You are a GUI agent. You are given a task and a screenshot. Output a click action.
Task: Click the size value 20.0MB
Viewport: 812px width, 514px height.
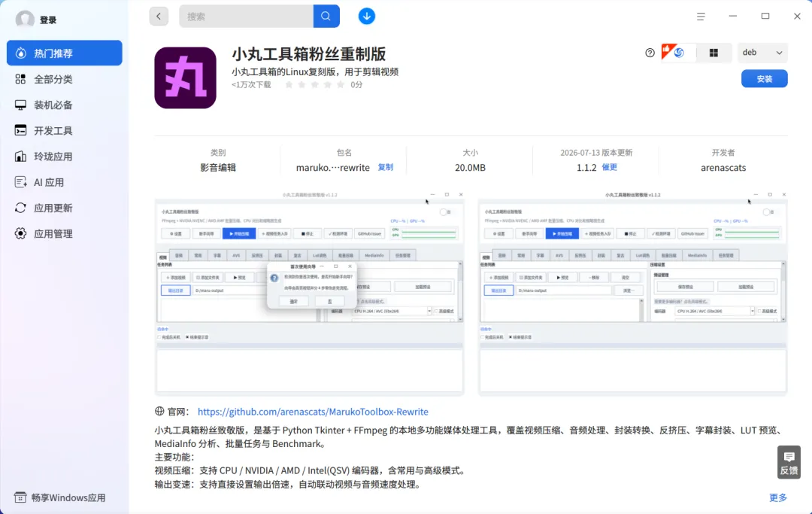pyautogui.click(x=470, y=167)
